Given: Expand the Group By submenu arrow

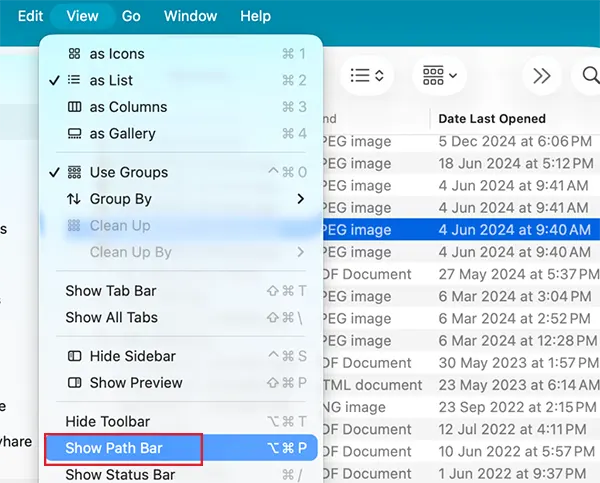Looking at the screenshot, I should point(301,199).
